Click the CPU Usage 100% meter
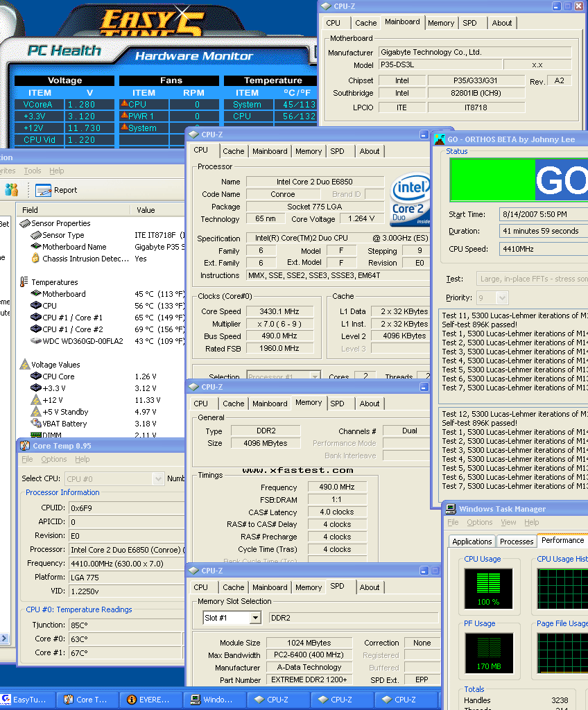This screenshot has height=710, width=588. pyautogui.click(x=488, y=589)
